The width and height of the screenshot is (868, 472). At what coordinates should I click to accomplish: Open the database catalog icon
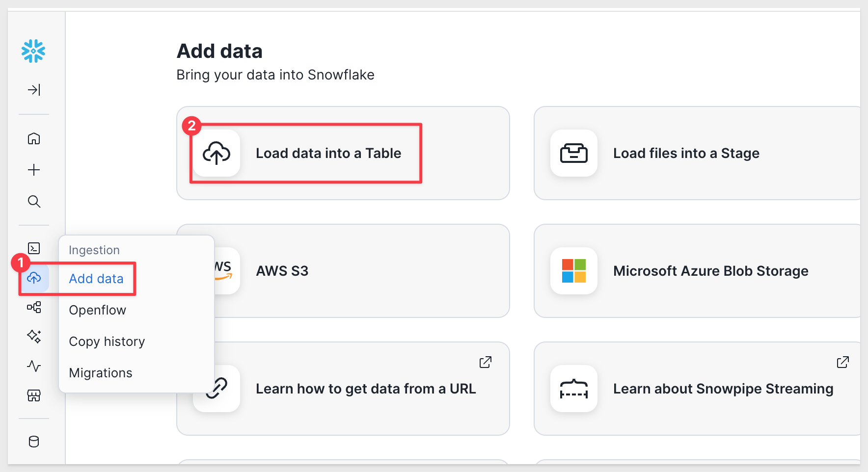(34, 442)
